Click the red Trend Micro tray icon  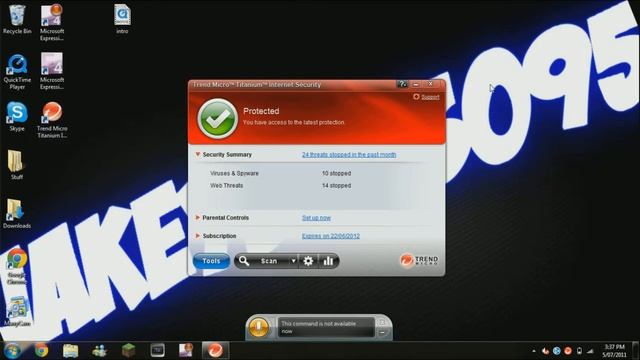click(x=568, y=351)
